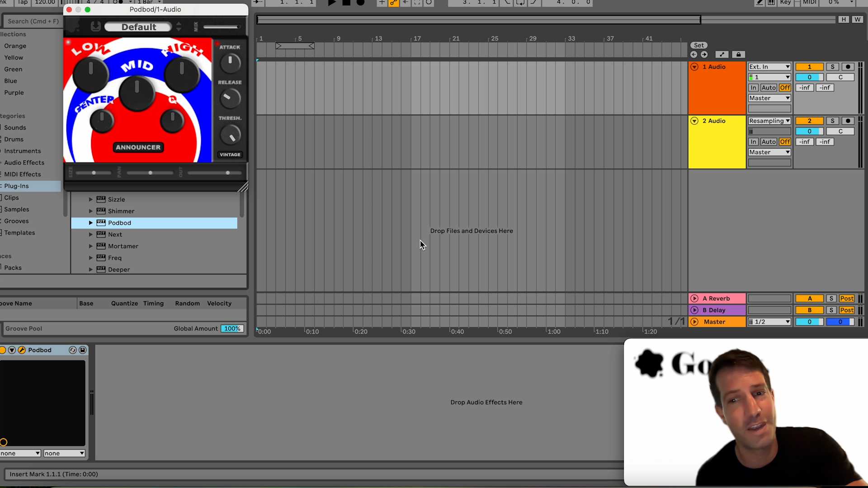
Task: Unfold Podbod device parameters triangle button
Action: pyautogui.click(x=12, y=350)
